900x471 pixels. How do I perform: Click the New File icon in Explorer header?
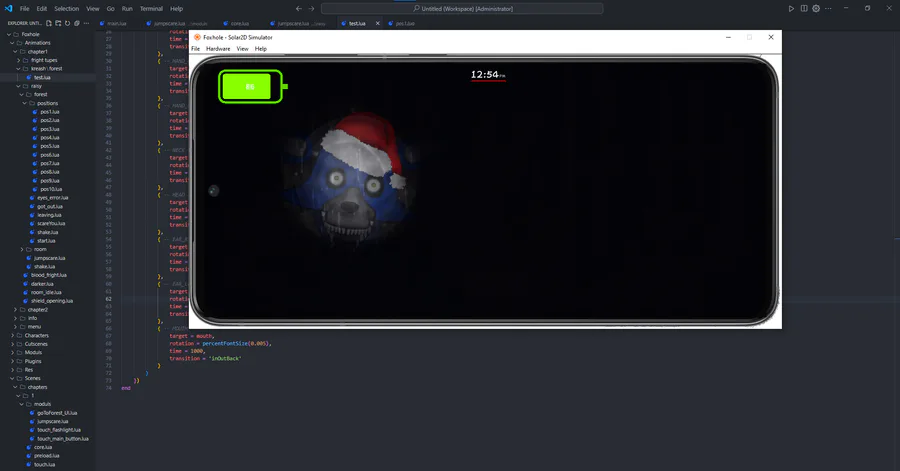point(49,24)
